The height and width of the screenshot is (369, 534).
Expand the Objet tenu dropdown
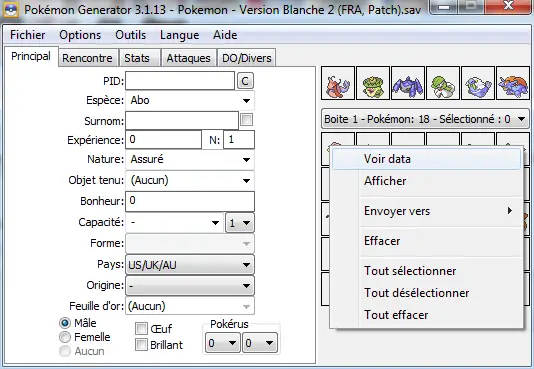(x=190, y=180)
